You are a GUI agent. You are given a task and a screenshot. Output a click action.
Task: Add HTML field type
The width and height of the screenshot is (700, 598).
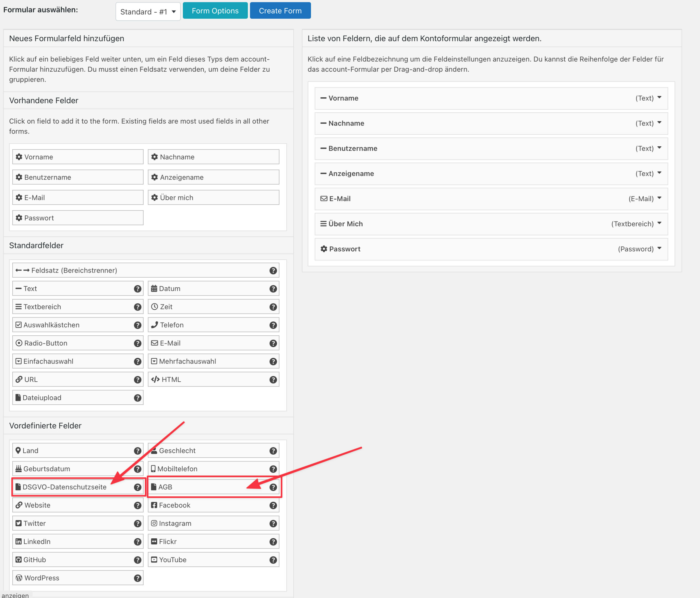pyautogui.click(x=214, y=379)
